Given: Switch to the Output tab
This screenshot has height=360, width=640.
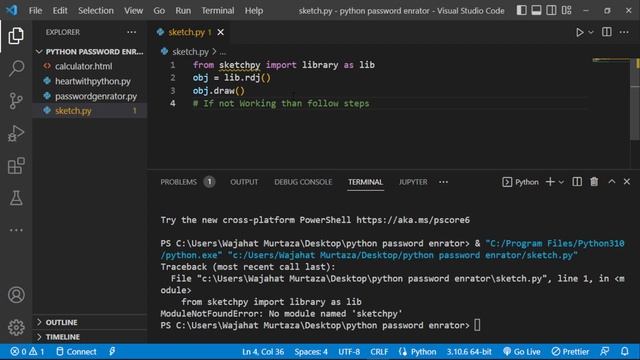Looking at the screenshot, I should [244, 182].
